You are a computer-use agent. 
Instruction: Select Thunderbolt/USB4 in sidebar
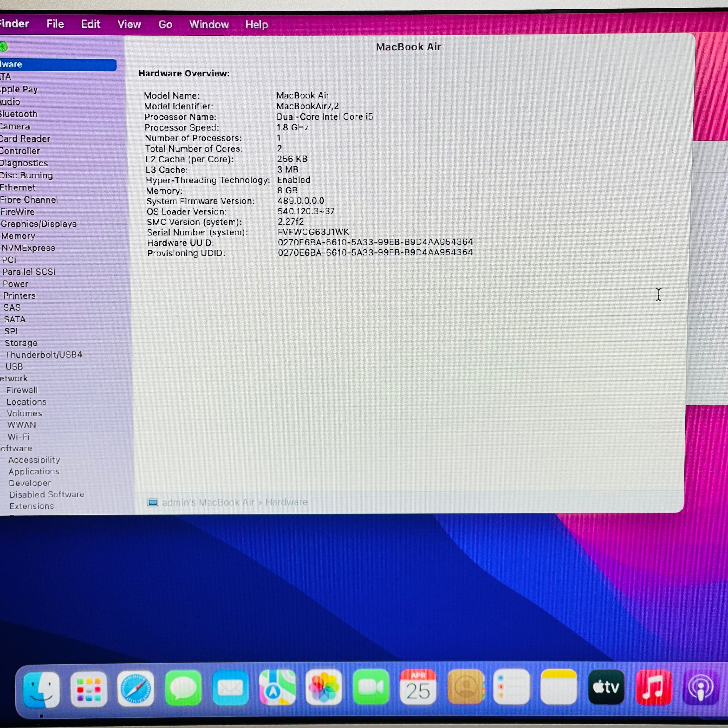[43, 355]
